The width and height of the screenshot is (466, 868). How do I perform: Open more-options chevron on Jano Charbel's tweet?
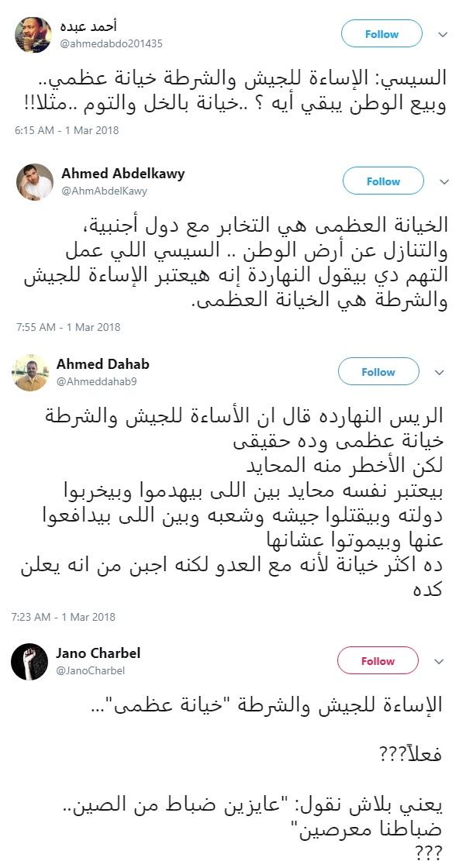[x=439, y=662]
